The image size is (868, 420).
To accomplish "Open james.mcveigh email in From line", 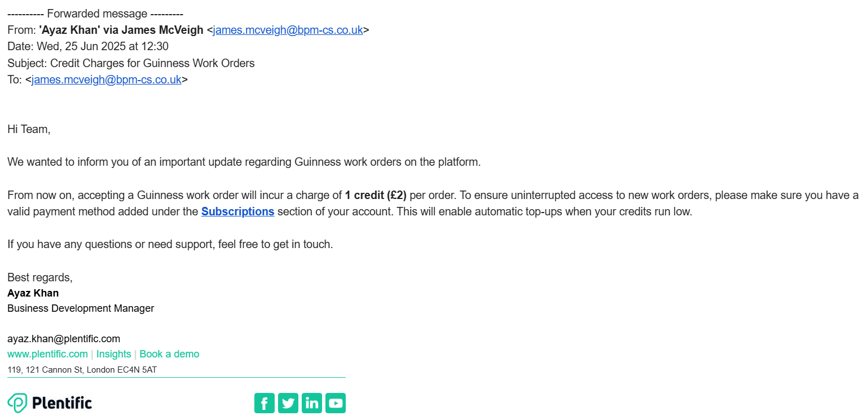I will coord(288,30).
